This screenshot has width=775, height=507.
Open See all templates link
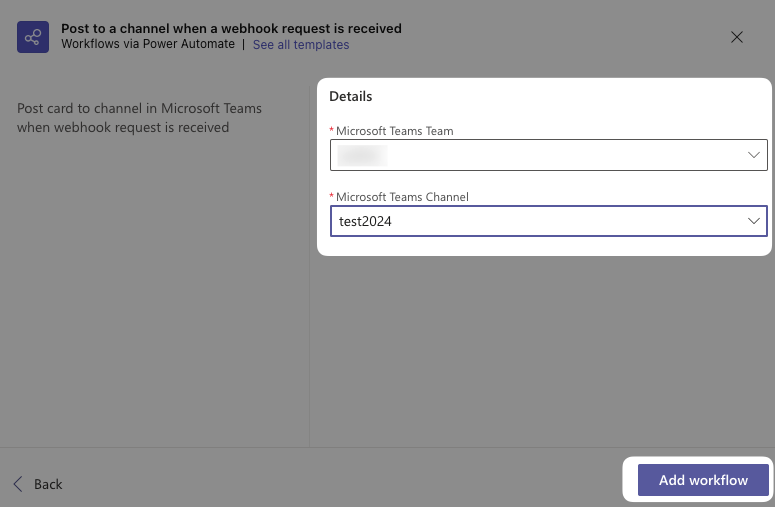[301, 44]
